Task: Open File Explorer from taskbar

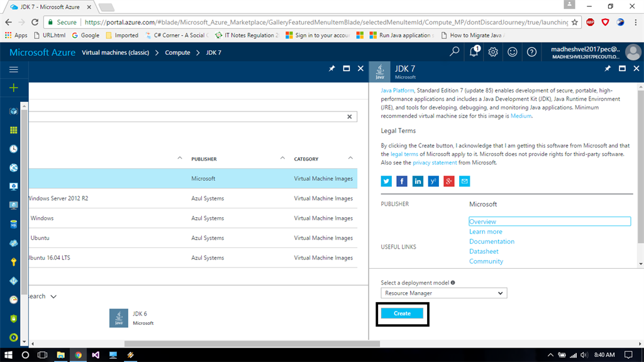Action: point(60,354)
